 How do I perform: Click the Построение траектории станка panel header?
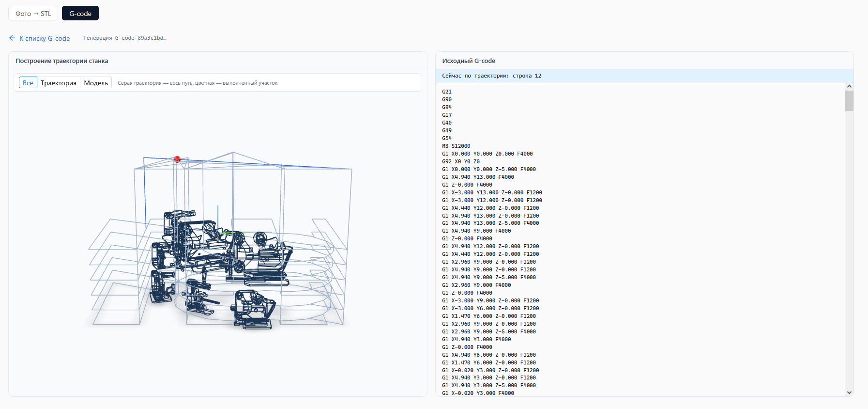(x=218, y=61)
